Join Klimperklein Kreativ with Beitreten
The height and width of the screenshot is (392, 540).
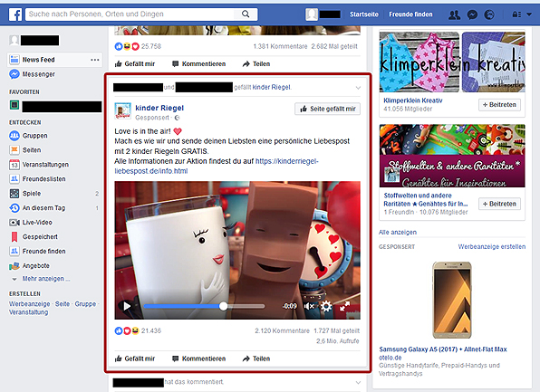pyautogui.click(x=499, y=105)
